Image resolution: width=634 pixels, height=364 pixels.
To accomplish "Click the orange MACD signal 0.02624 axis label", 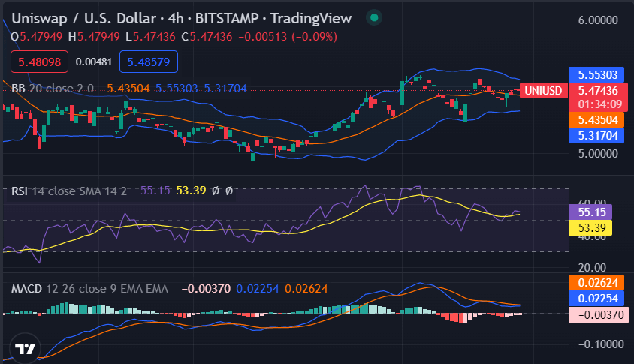I will (596, 282).
